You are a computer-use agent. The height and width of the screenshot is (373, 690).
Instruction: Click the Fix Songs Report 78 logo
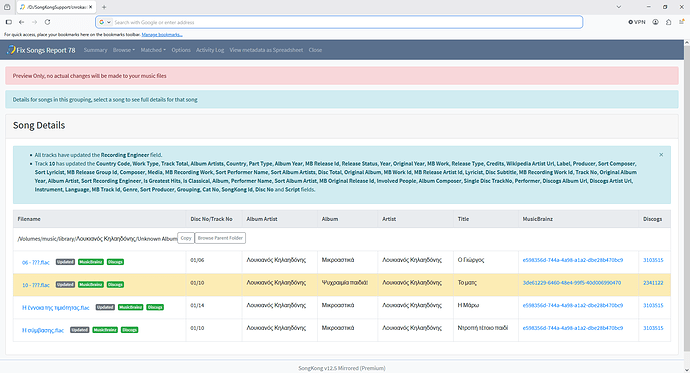coord(41,50)
